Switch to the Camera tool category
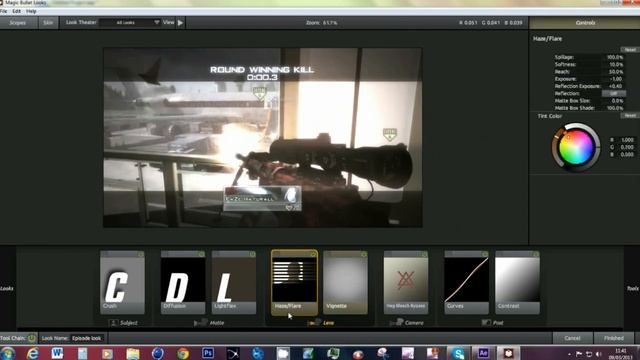640x360 pixels. pyautogui.click(x=407, y=323)
